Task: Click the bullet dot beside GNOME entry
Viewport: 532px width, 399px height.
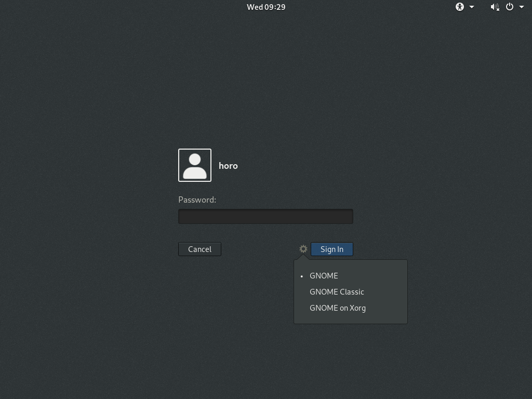Action: [302, 276]
